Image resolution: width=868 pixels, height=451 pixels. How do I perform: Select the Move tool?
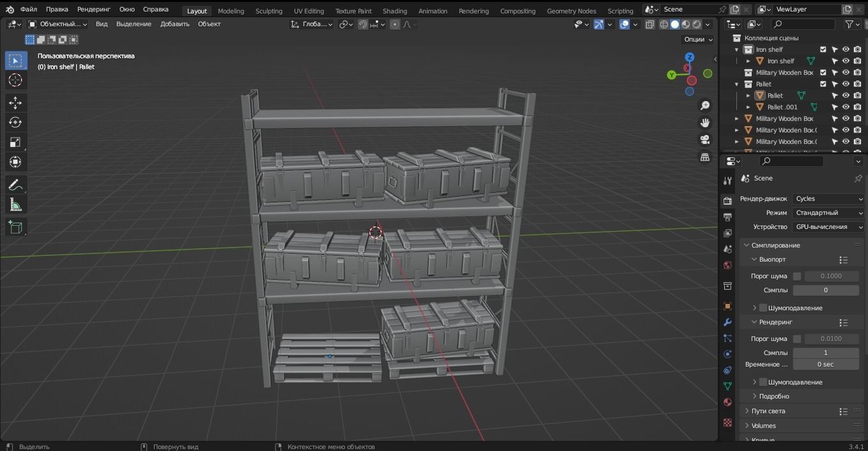[16, 102]
